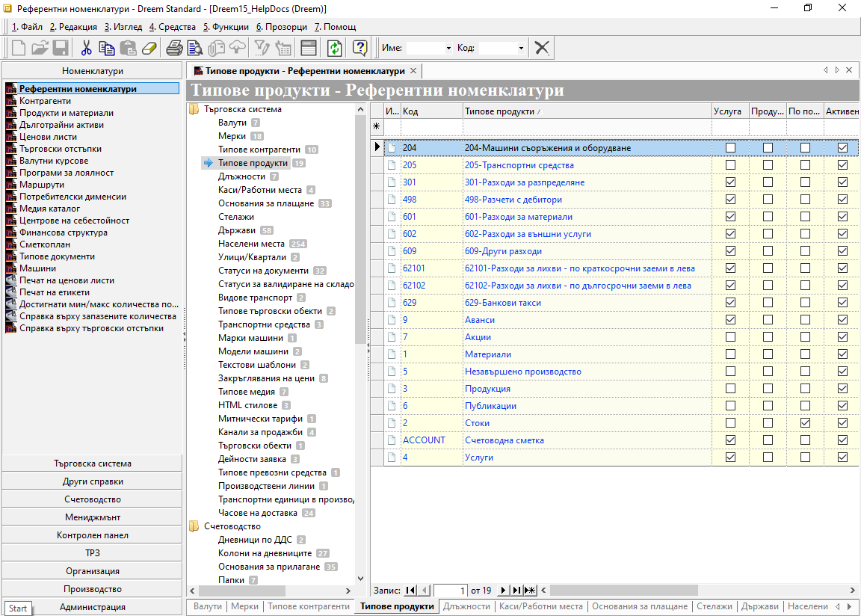Click the grid's horizontal scrollbar thumb
This screenshot has height=616, width=861.
(623, 591)
